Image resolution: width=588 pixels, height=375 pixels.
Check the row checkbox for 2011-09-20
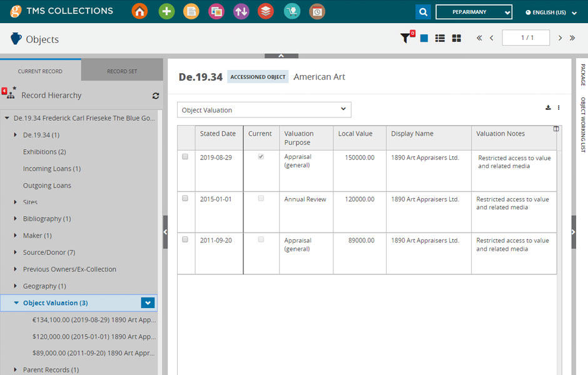click(185, 239)
